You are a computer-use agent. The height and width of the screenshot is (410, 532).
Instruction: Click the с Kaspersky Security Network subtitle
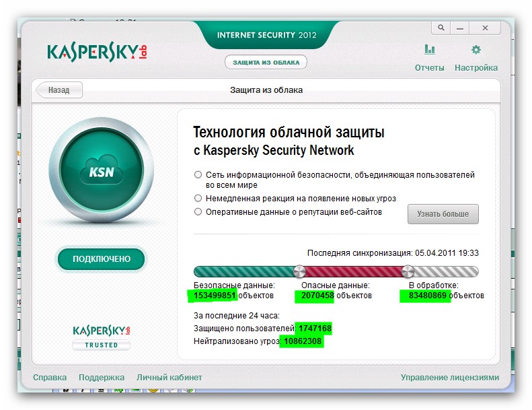[274, 150]
